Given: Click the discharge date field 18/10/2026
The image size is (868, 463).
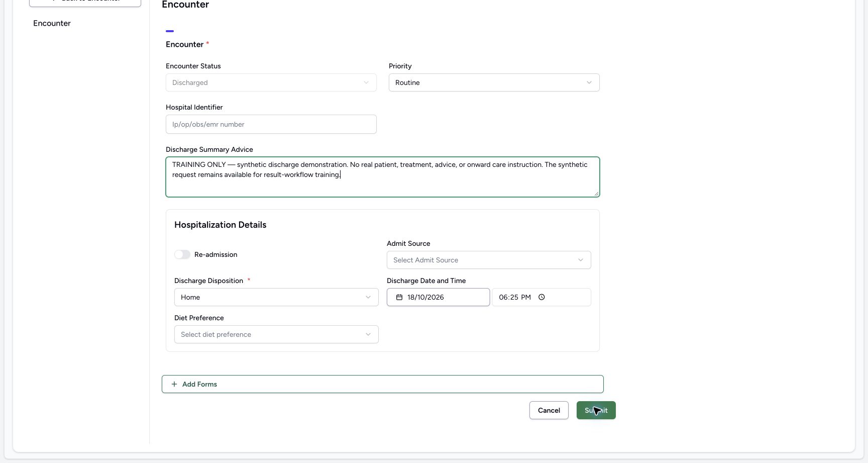Looking at the screenshot, I should tap(438, 297).
